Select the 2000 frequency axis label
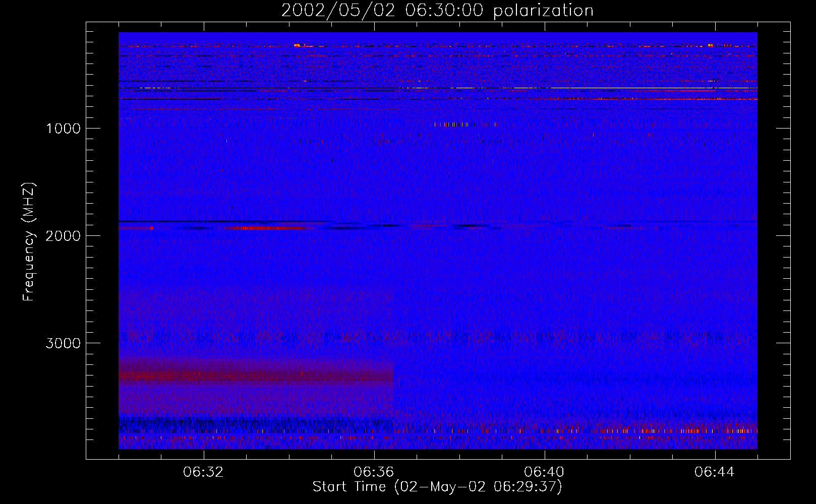The image size is (816, 504). click(63, 236)
